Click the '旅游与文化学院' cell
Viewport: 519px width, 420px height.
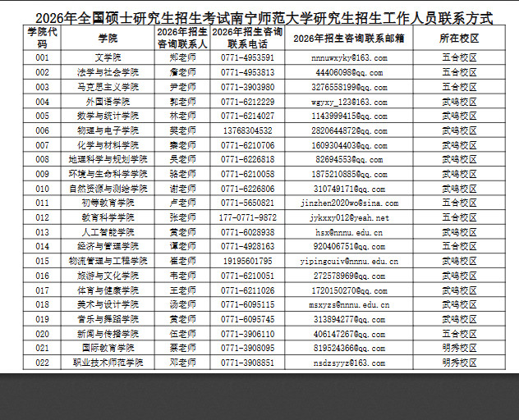tap(108, 276)
